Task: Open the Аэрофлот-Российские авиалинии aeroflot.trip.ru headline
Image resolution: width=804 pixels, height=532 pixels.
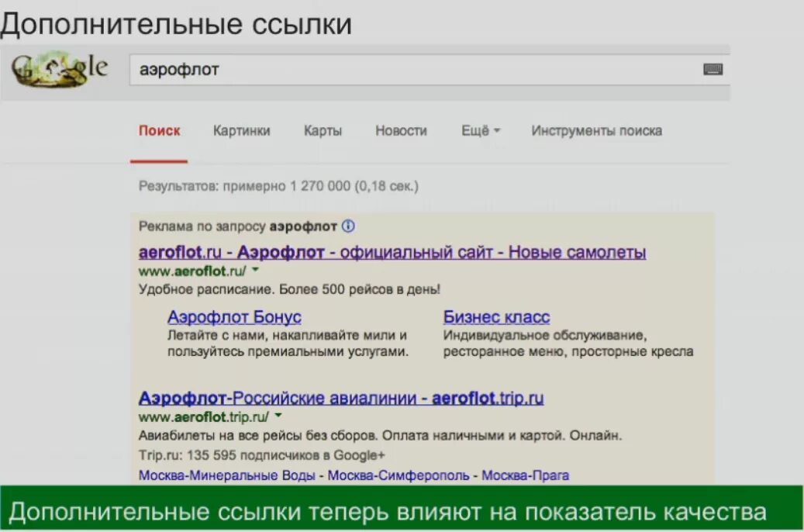Action: 341,398
